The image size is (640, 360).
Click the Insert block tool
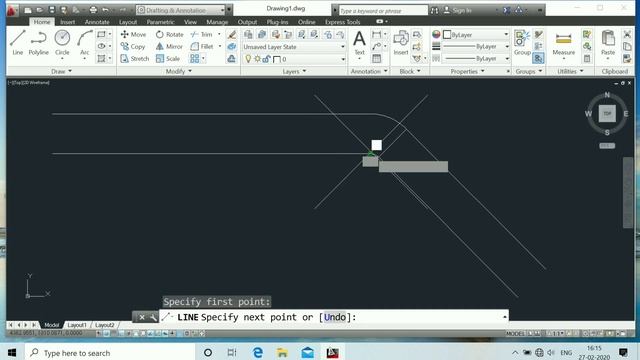pyautogui.click(x=401, y=43)
